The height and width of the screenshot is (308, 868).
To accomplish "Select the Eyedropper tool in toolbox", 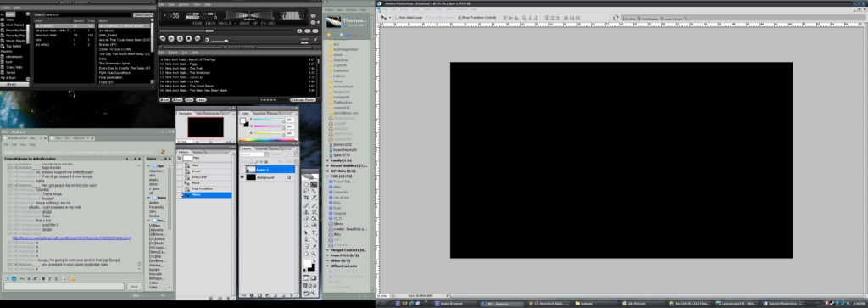I will click(x=314, y=246).
